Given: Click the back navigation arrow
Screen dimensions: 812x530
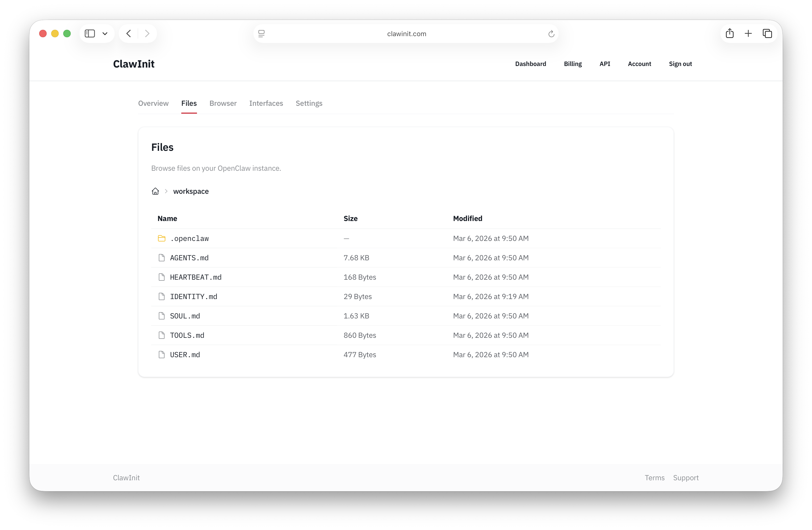Looking at the screenshot, I should pyautogui.click(x=128, y=33).
